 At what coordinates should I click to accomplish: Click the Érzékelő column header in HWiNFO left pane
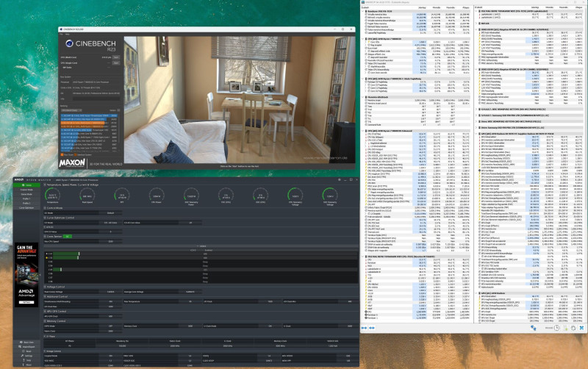[365, 7]
